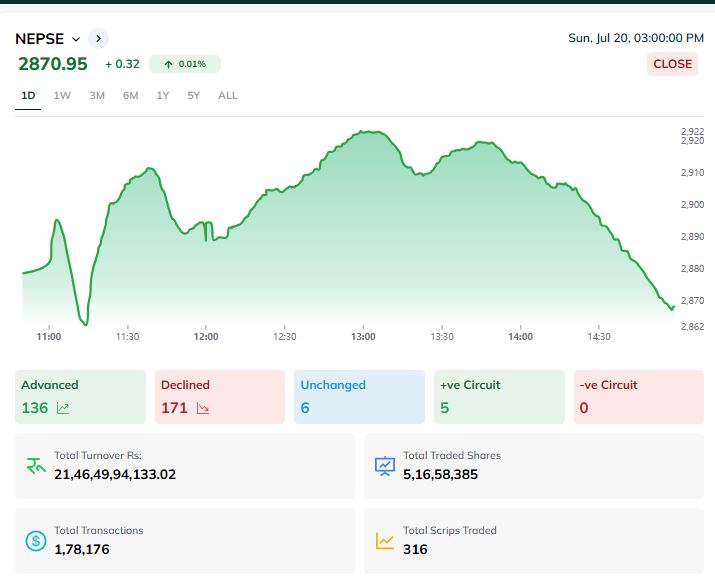Click the +ve Circuit card
This screenshot has height=582, width=715.
(x=499, y=396)
